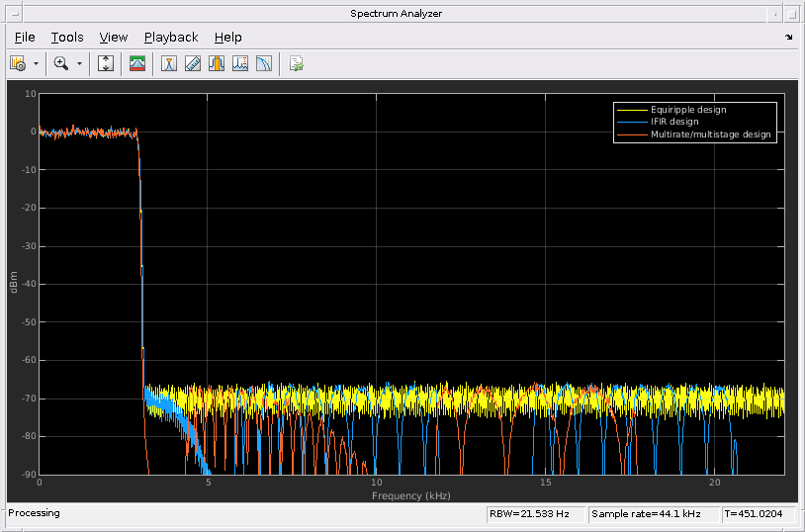Click the Scale Y-axis Limits icon
The width and height of the screenshot is (805, 532).
107,63
